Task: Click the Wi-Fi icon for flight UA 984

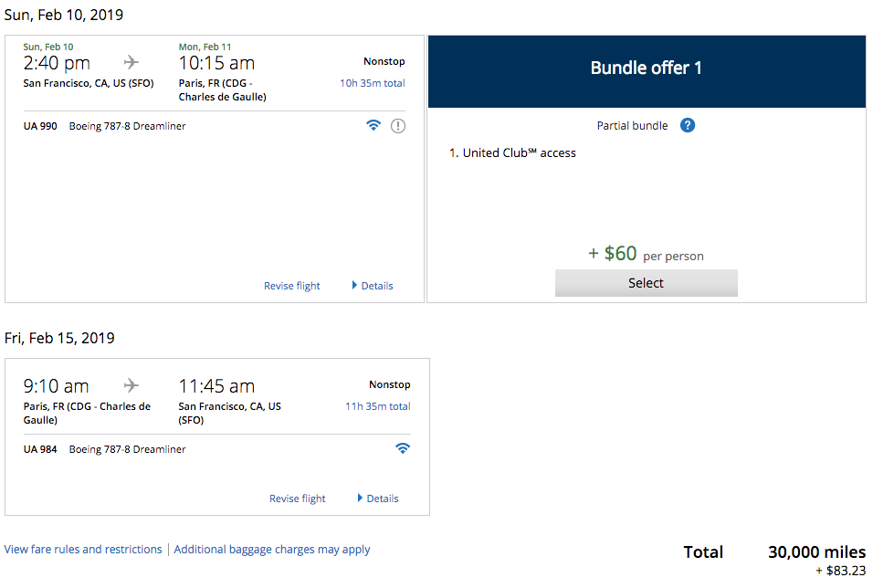Action: [403, 448]
